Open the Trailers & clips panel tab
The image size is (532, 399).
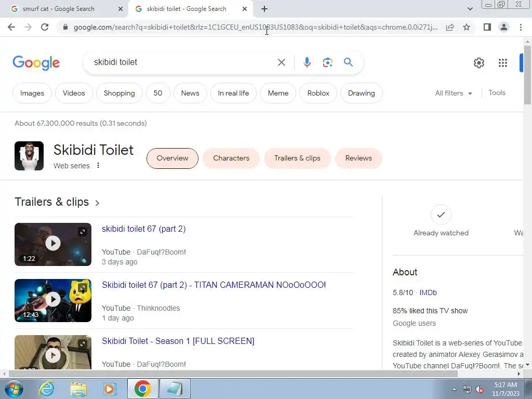297,158
